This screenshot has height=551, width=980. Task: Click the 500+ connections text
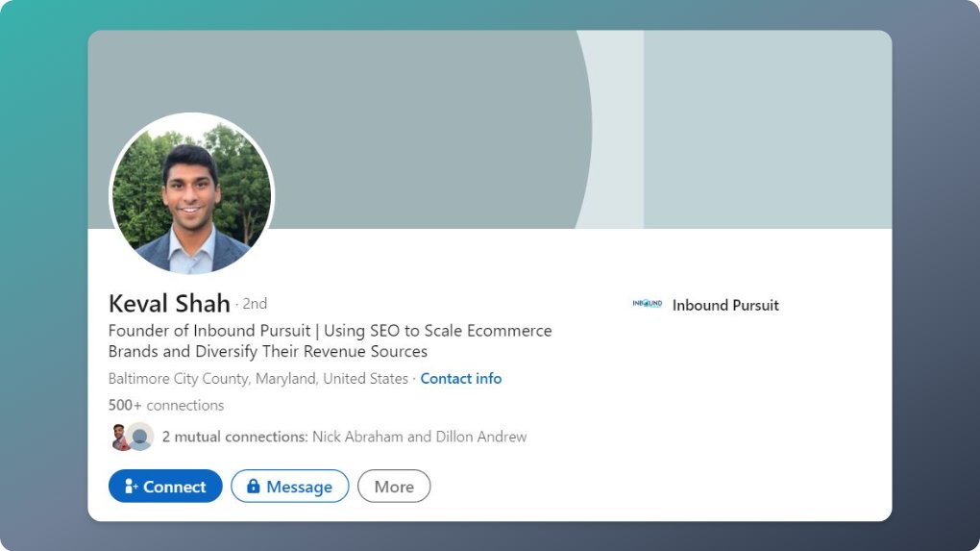click(x=166, y=405)
